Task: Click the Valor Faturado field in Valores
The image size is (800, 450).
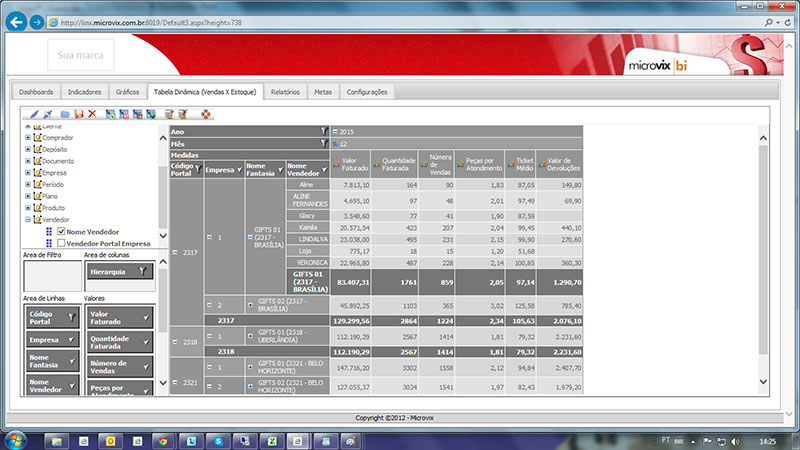Action: click(x=124, y=317)
